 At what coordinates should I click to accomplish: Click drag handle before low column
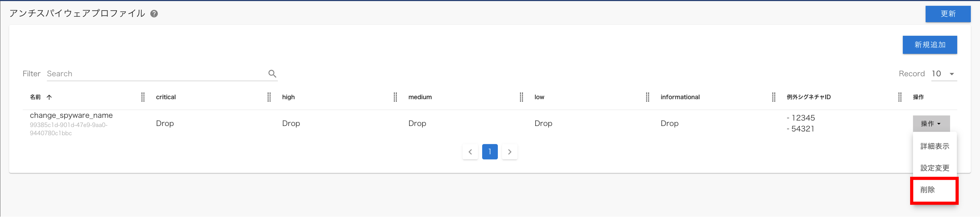(522, 97)
